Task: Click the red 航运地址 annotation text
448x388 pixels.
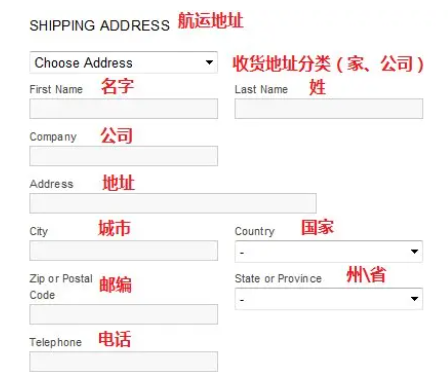Action: (x=210, y=20)
